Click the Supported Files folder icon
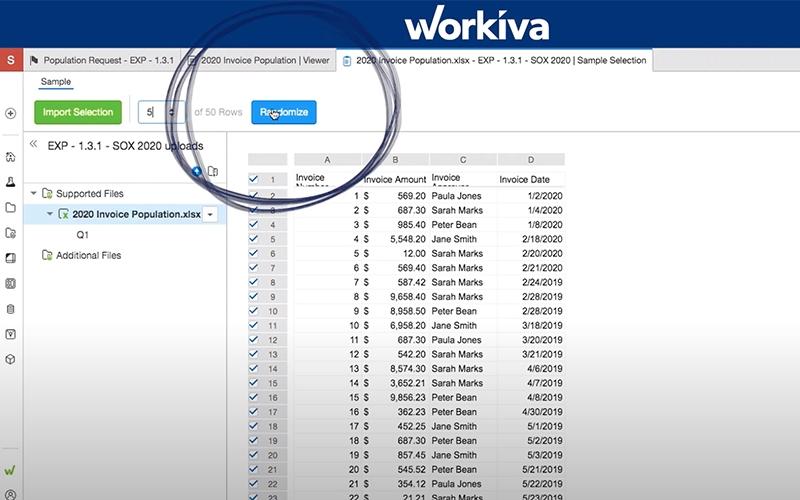This screenshot has height=500, width=800. (x=47, y=193)
